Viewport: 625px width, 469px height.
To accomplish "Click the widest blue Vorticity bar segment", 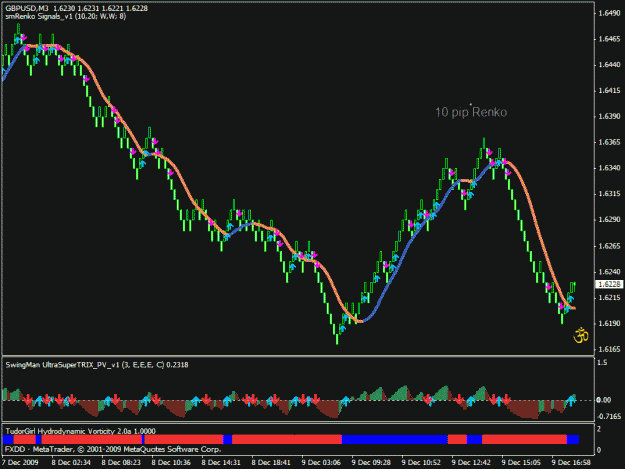I will pyautogui.click(x=395, y=440).
